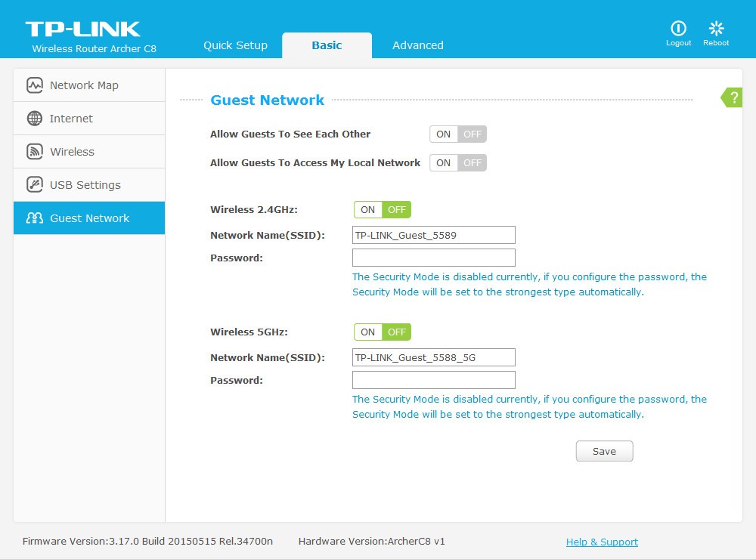Click the Logout power icon
This screenshot has width=756, height=559.
coord(678,29)
